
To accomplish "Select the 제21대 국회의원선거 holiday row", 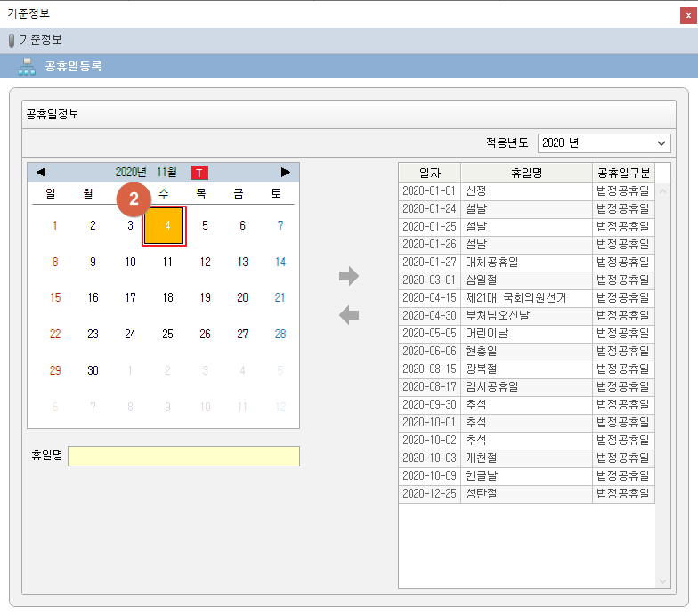I will (525, 298).
